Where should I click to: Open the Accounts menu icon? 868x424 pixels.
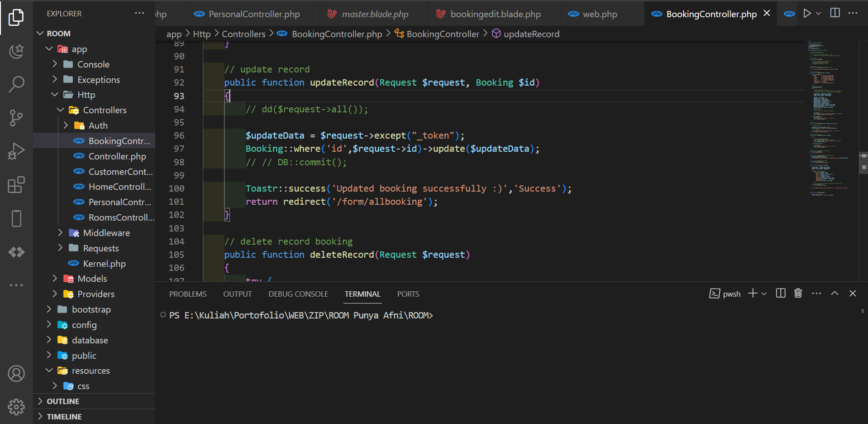[16, 374]
